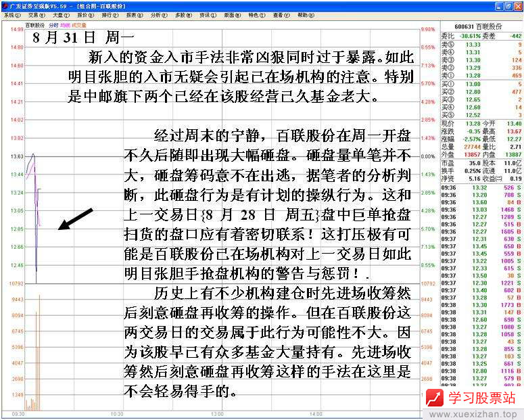Open the 特色 menu
Image resolution: width=524 pixels, height=420 pixels.
click(x=257, y=15)
